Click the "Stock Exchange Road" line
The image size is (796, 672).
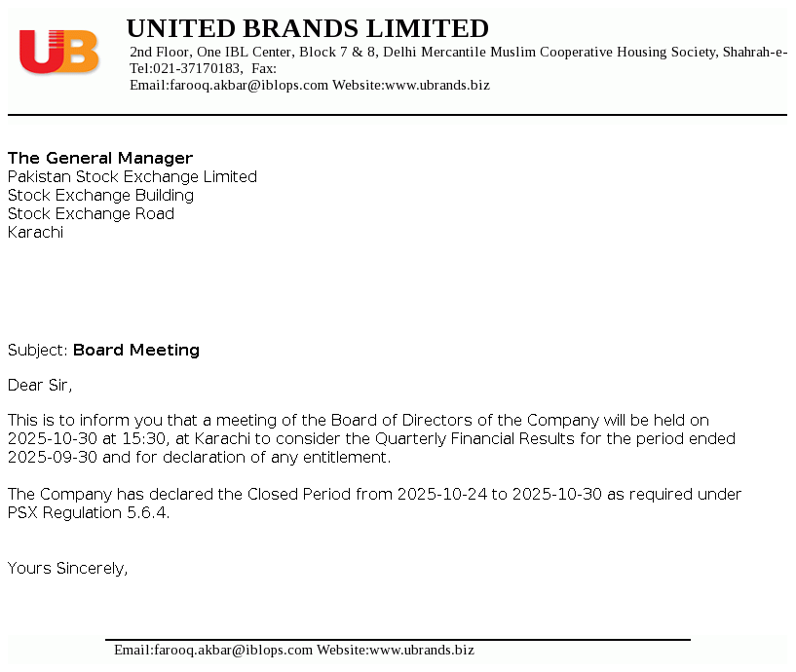91,213
